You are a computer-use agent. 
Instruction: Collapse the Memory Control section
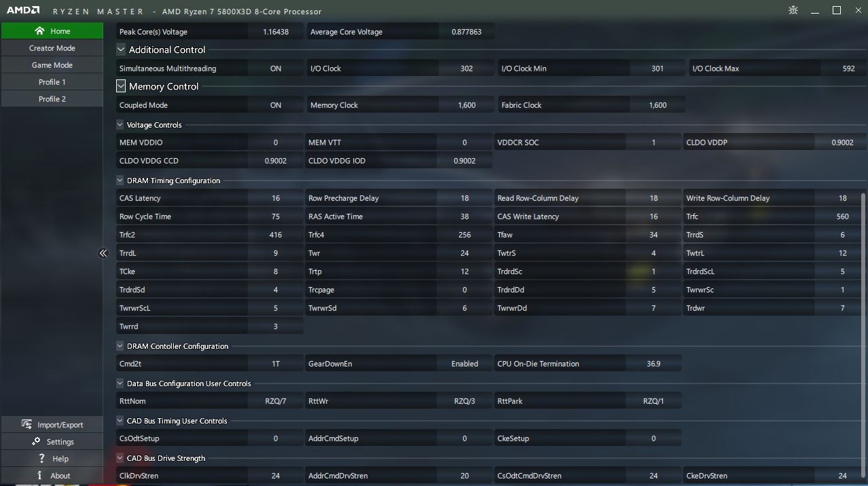[x=121, y=86]
